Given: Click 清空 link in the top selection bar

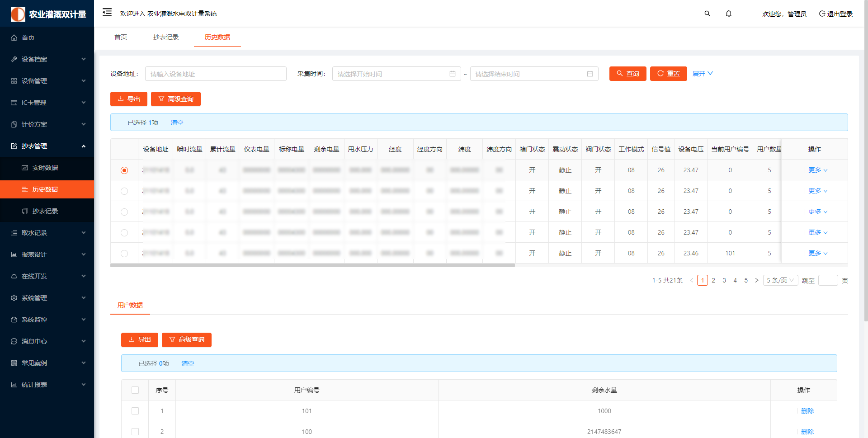Looking at the screenshot, I should 177,122.
